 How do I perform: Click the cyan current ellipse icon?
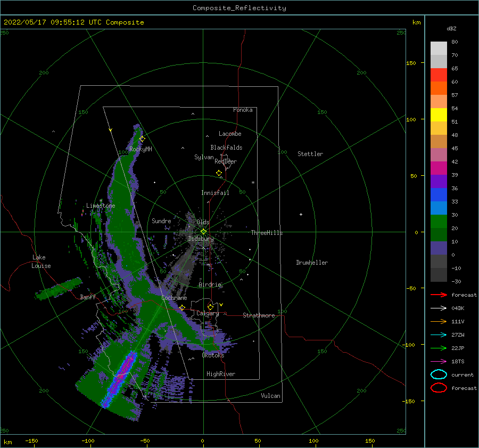(439, 374)
